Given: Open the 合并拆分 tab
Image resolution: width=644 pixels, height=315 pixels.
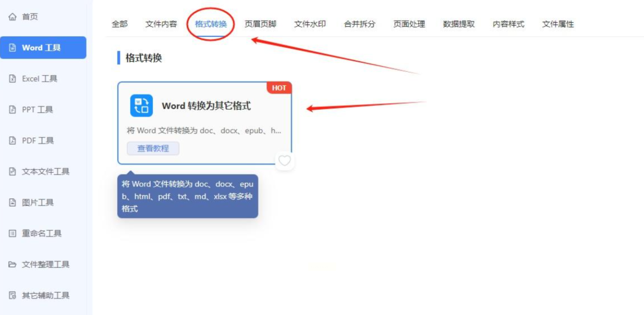Looking at the screenshot, I should tap(359, 24).
